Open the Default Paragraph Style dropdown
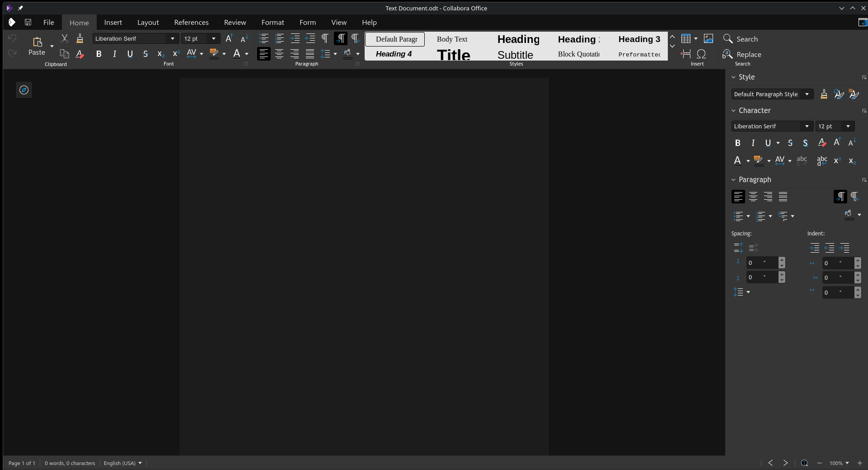868x470 pixels. pos(807,94)
